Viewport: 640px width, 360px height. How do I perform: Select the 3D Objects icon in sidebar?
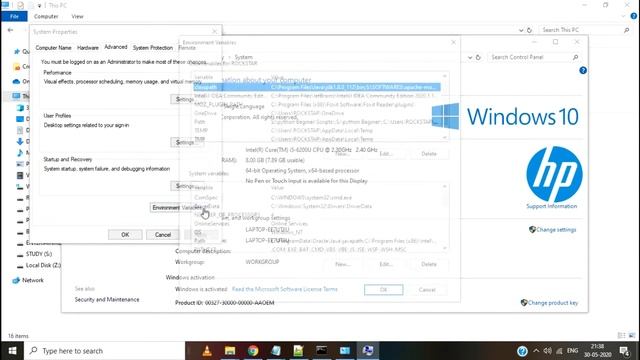click(x=20, y=108)
